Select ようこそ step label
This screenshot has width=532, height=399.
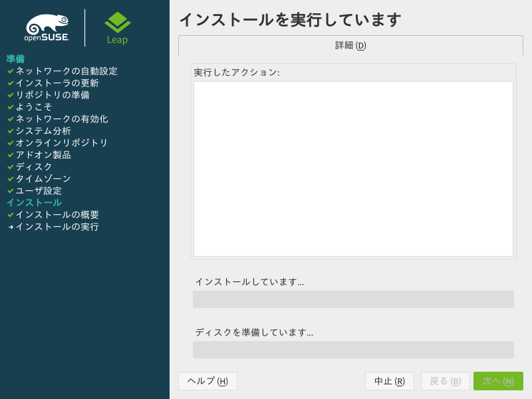click(34, 107)
